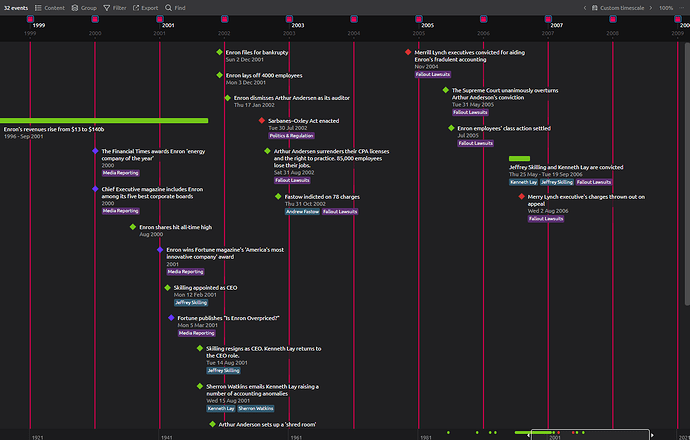Select green bar above Skilling and Lay convicted
The image size is (690, 440).
point(519,158)
